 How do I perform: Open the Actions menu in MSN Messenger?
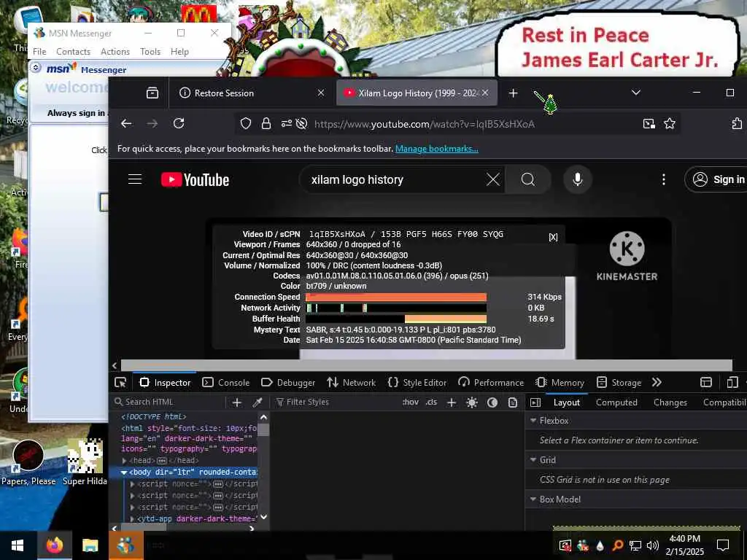(x=115, y=52)
